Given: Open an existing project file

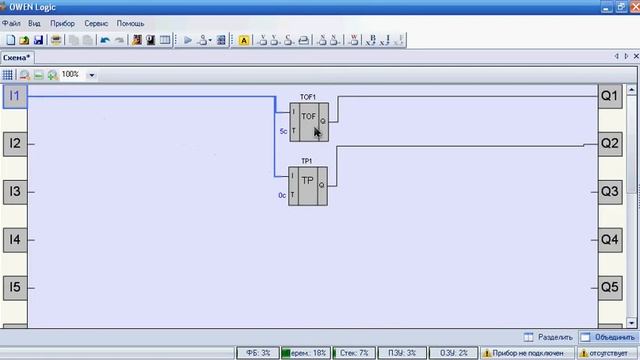Looking at the screenshot, I should point(24,40).
